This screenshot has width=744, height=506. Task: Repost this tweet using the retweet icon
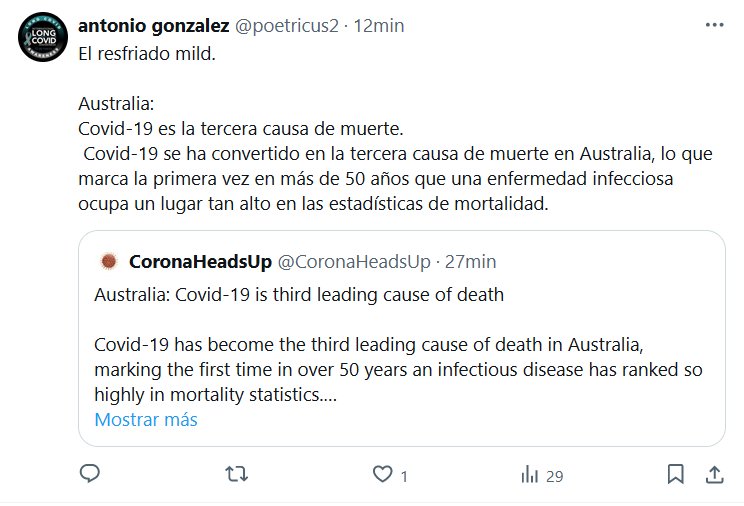click(x=237, y=474)
